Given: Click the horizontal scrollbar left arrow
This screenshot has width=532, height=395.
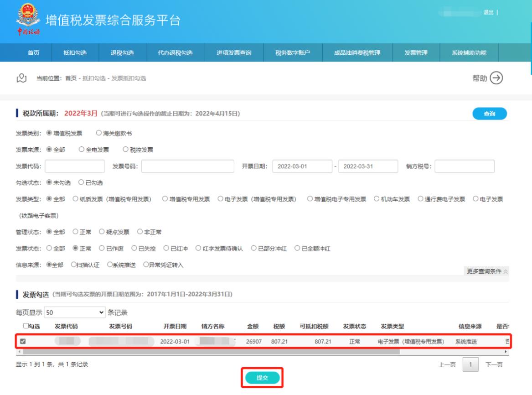Looking at the screenshot, I should (19, 352).
